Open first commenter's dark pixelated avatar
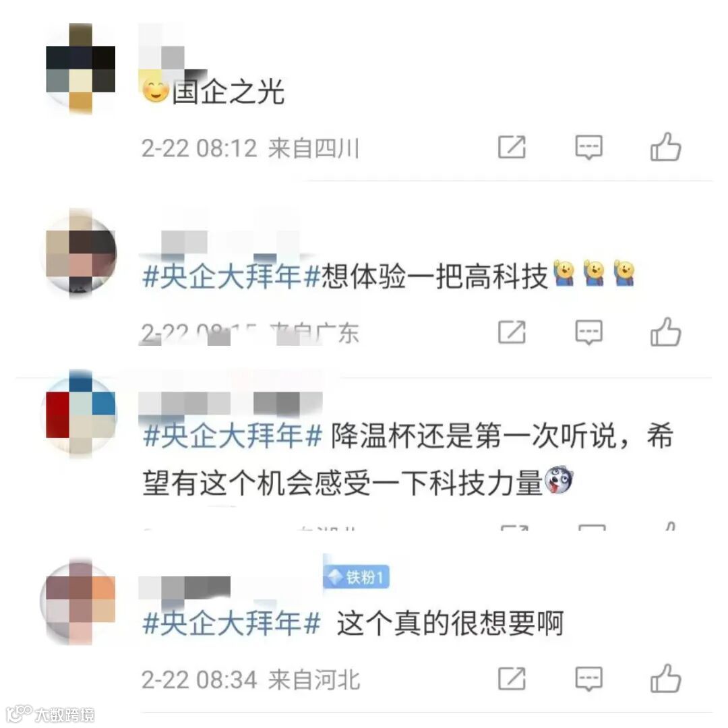 coord(80,68)
